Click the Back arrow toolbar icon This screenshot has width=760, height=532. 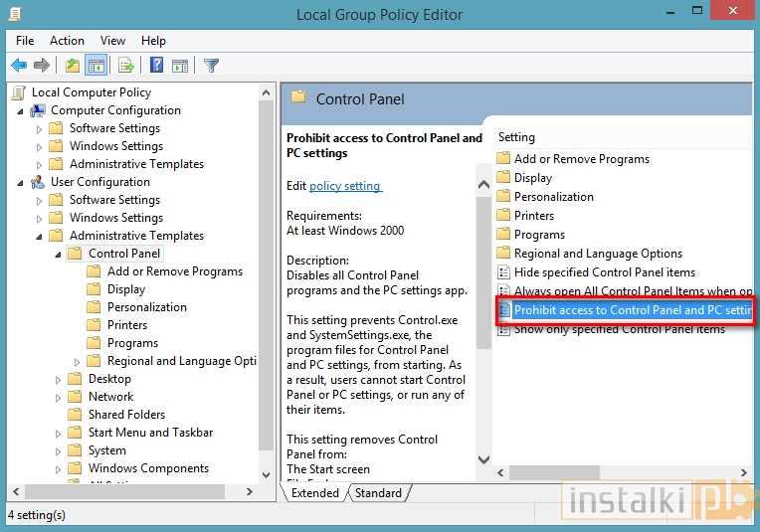19,65
